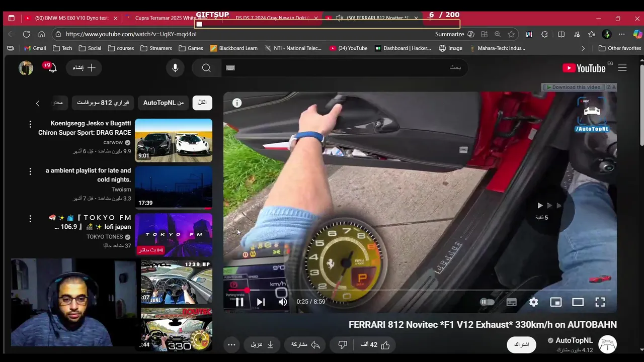
Task: Skip to the next video
Action: [x=261, y=302]
